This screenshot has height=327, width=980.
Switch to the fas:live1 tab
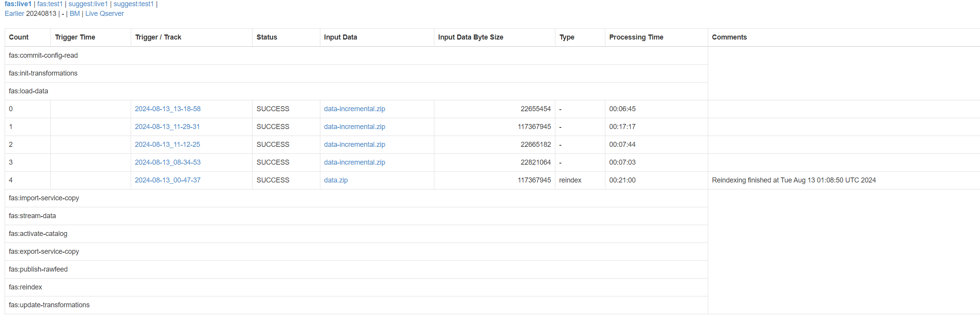click(18, 4)
